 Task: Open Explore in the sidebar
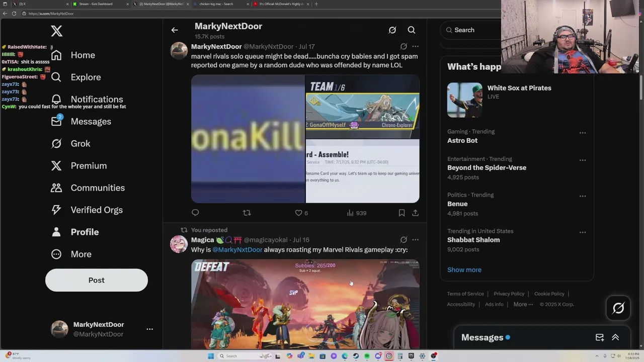point(76,77)
